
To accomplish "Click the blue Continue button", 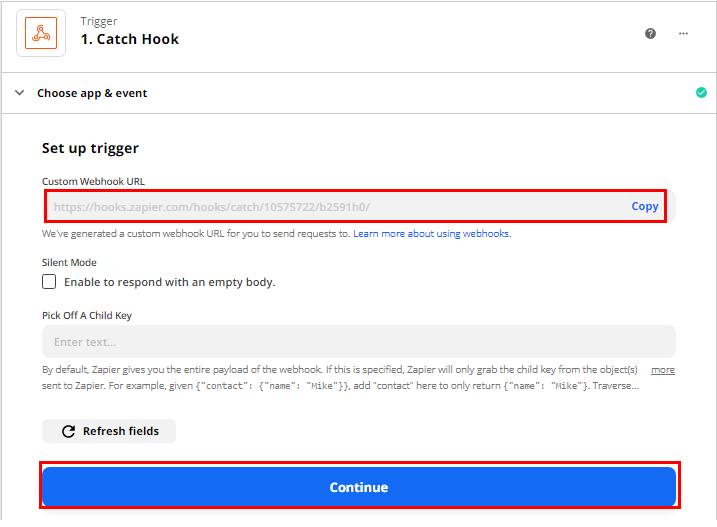I will tap(359, 487).
